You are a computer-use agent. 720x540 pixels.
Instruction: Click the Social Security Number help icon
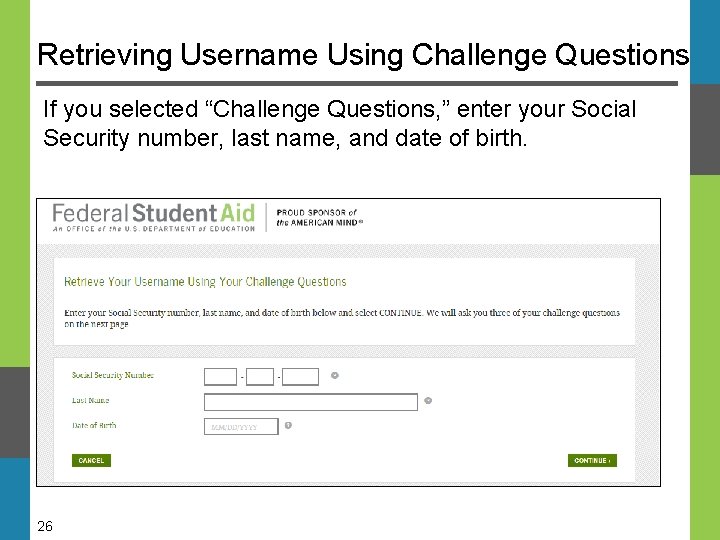coord(335,376)
